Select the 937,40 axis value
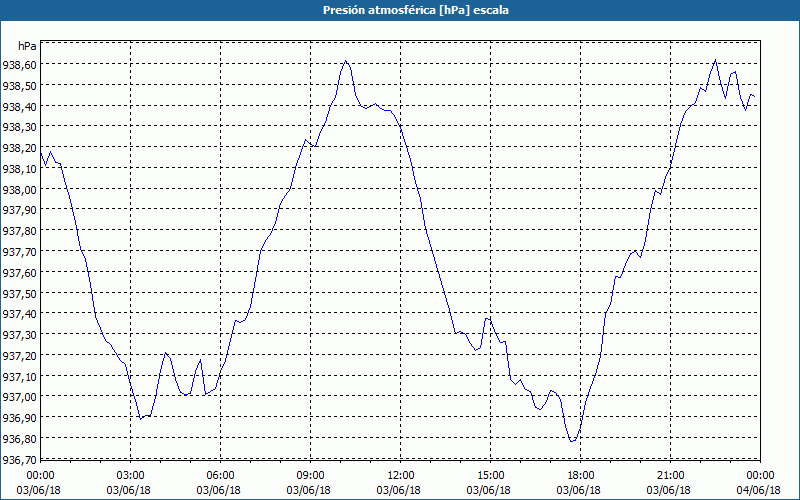The height and width of the screenshot is (500, 800). coord(19,314)
